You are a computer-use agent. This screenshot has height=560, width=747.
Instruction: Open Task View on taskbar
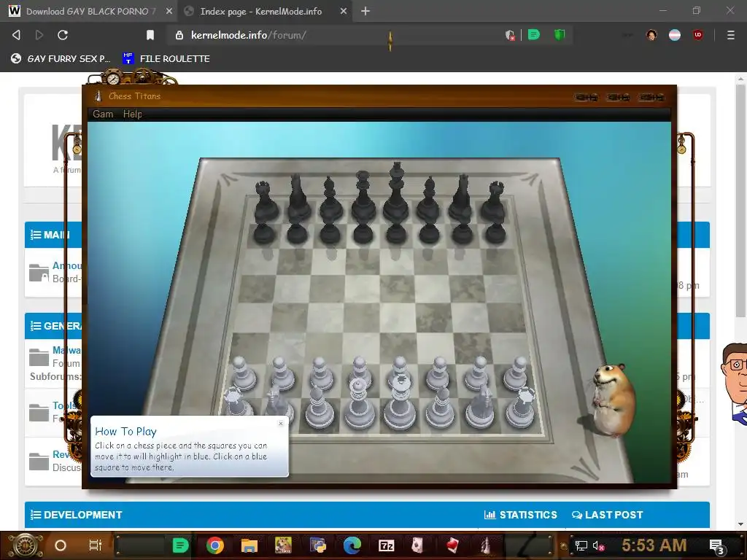pos(96,545)
